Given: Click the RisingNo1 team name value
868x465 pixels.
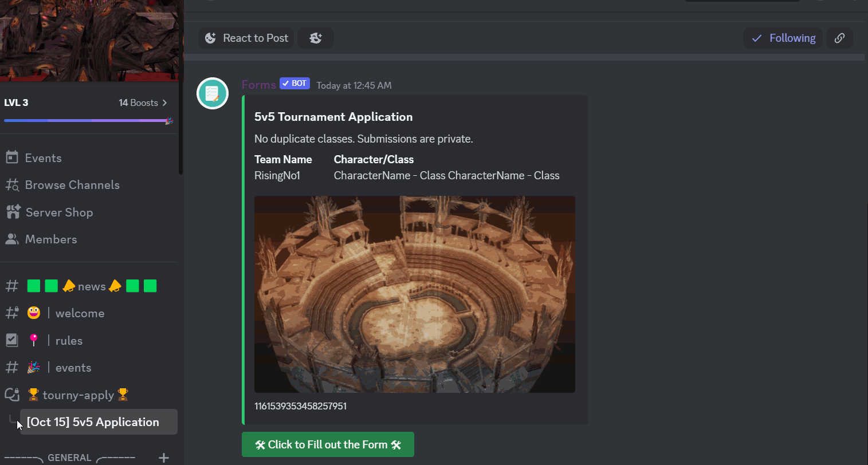Looking at the screenshot, I should (277, 175).
